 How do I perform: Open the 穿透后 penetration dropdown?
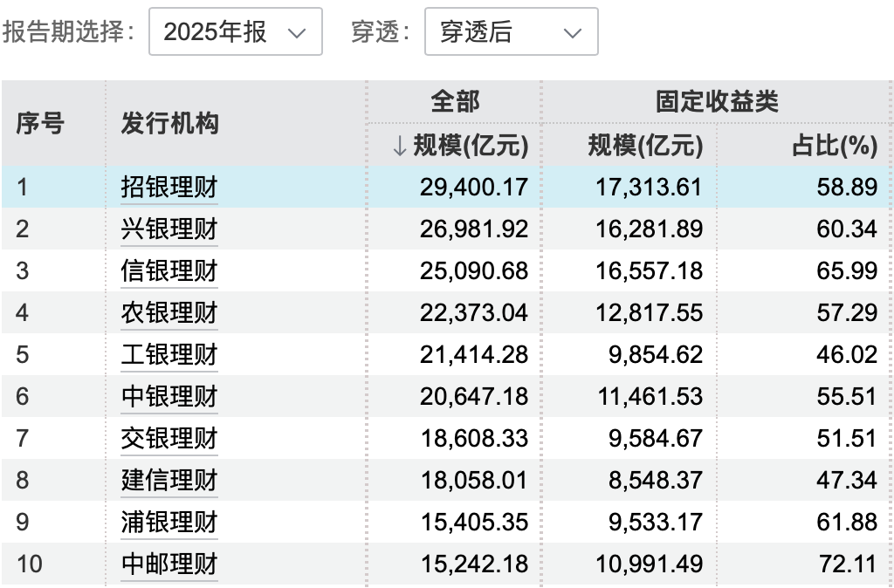click(x=512, y=32)
